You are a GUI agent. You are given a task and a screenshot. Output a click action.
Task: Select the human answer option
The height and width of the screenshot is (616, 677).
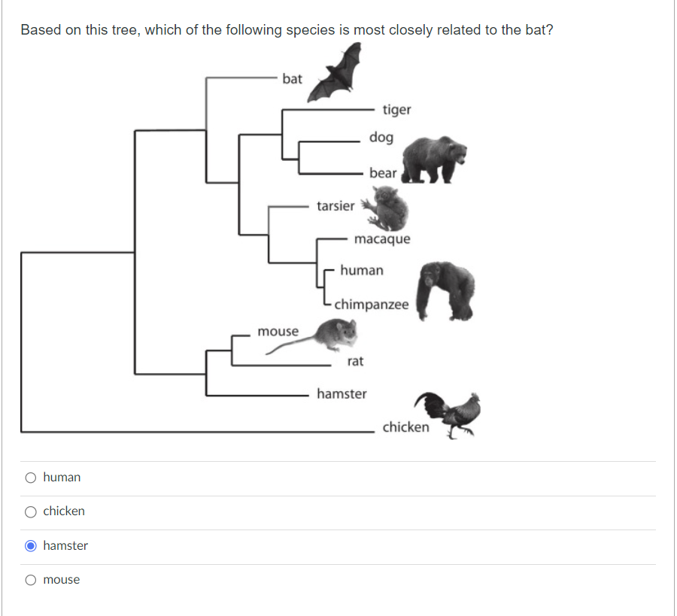coord(31,477)
